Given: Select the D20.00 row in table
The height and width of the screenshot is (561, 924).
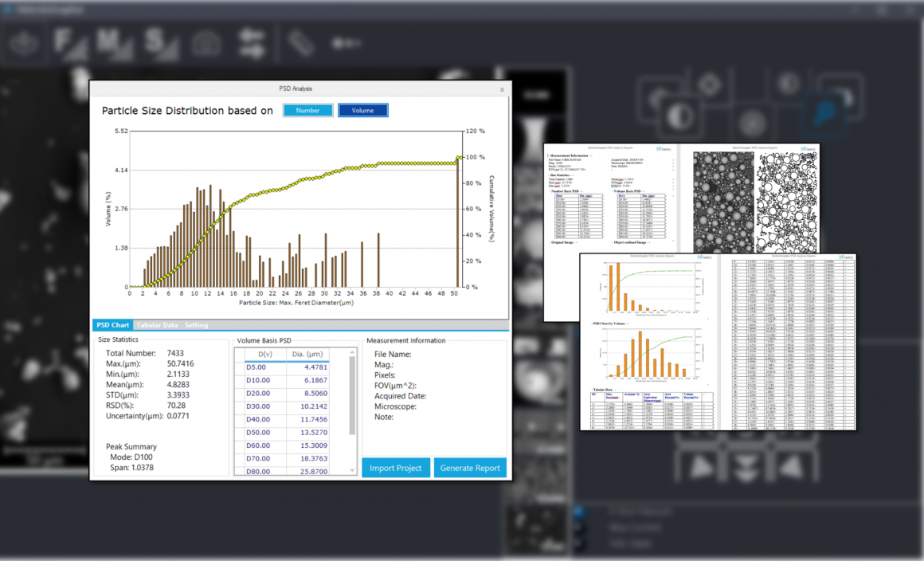Looking at the screenshot, I should coord(287,393).
